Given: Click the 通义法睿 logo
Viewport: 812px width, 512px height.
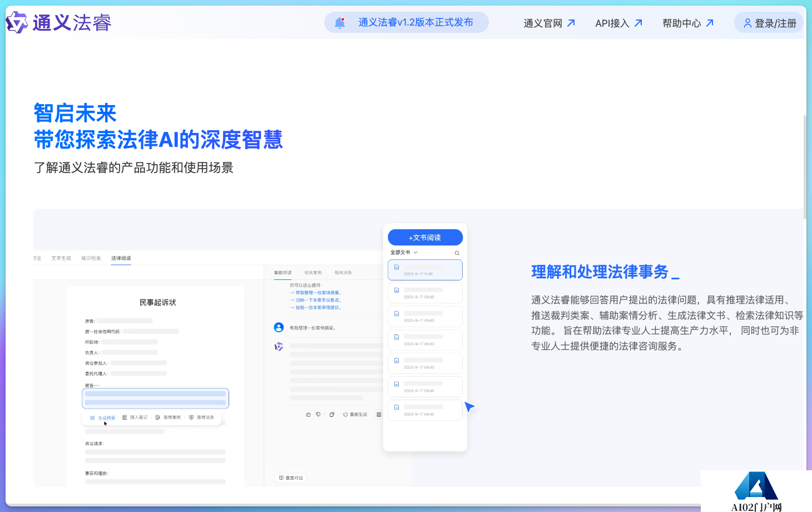Looking at the screenshot, I should tap(58, 23).
